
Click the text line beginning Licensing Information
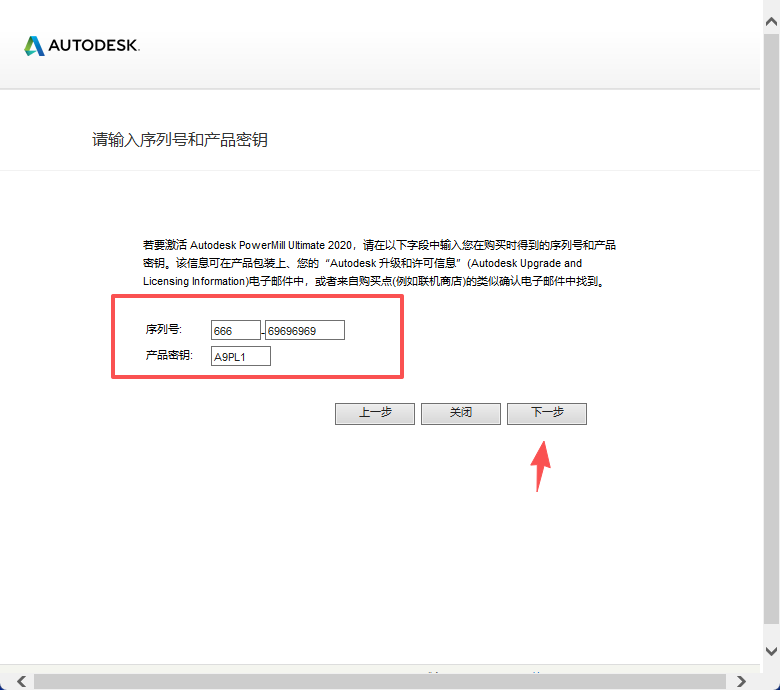[374, 282]
